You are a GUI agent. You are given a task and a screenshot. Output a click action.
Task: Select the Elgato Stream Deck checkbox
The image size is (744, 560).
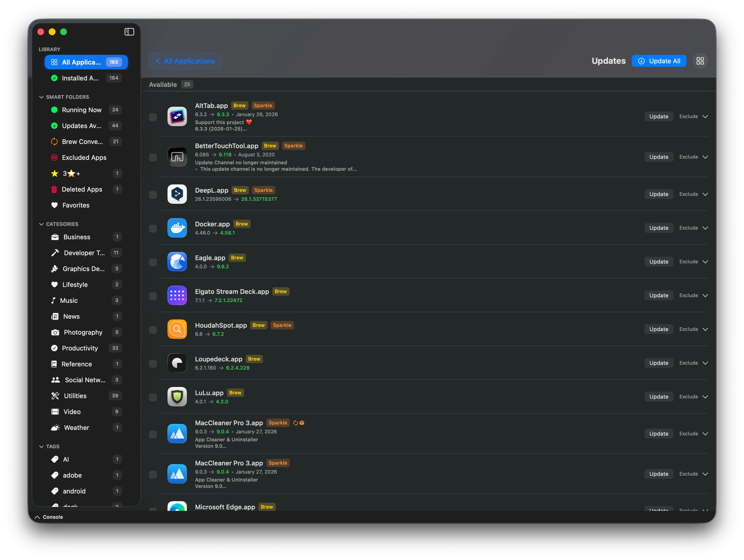153,296
